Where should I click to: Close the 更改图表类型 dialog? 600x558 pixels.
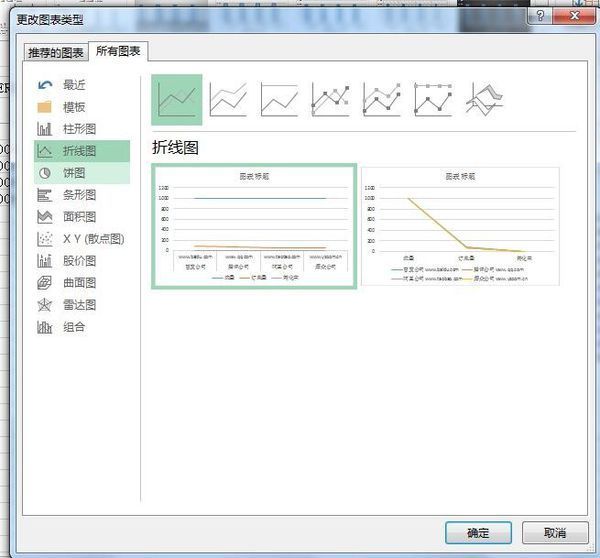point(574,16)
